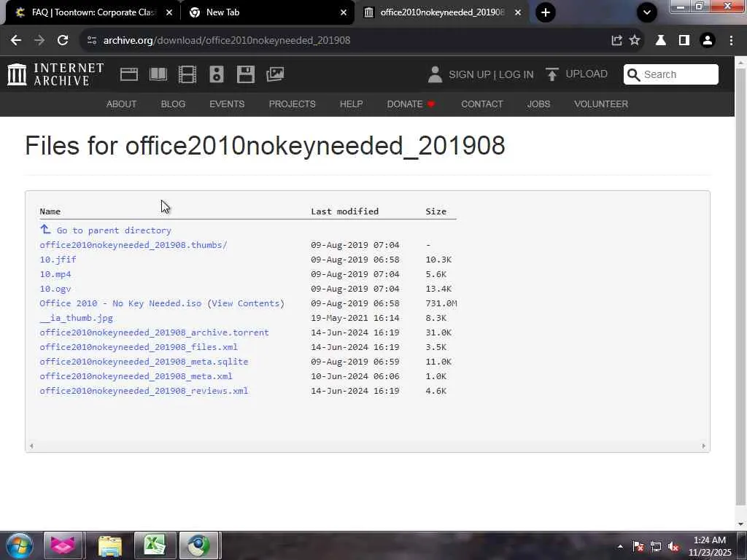Open the Software floppy disk icon

[x=245, y=74]
